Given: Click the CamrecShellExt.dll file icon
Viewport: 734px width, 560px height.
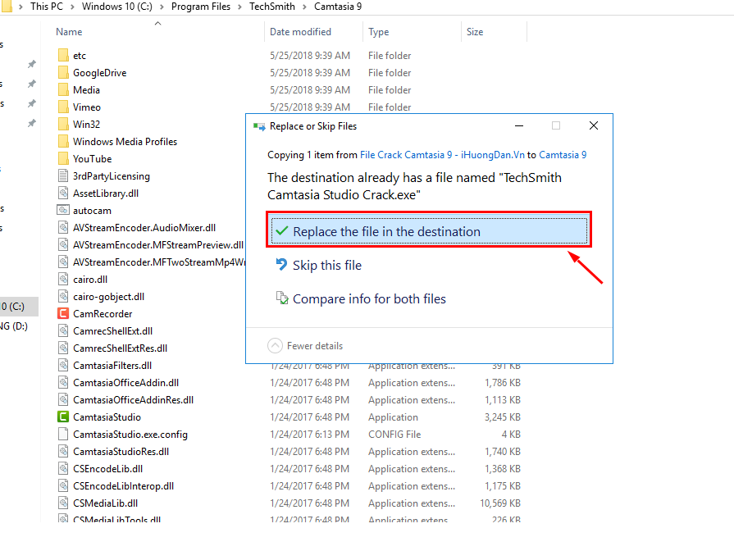Looking at the screenshot, I should tap(63, 330).
